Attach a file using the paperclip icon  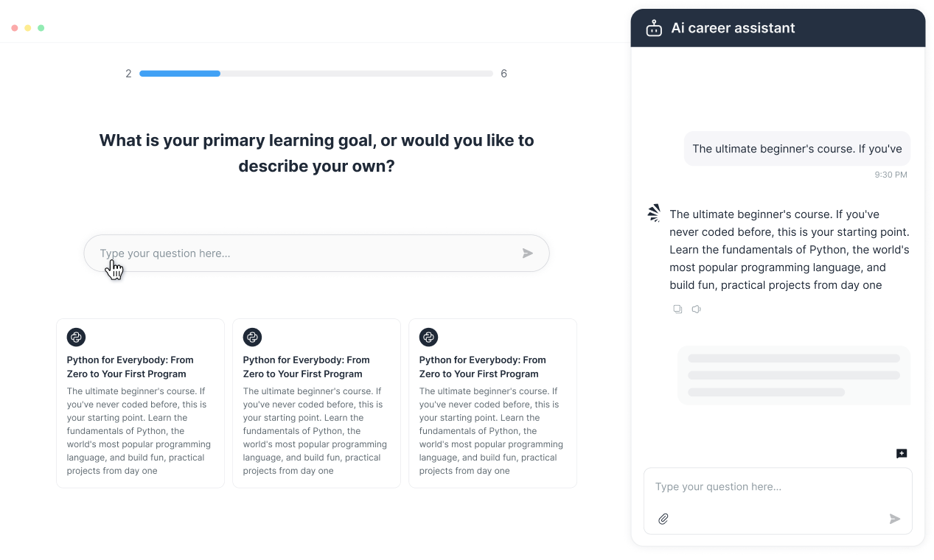[663, 519]
